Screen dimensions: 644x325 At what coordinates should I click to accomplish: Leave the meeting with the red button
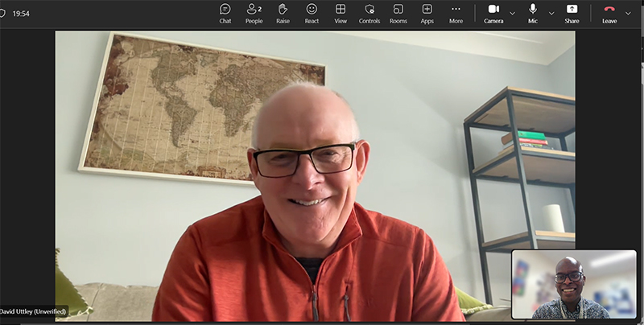(609, 13)
